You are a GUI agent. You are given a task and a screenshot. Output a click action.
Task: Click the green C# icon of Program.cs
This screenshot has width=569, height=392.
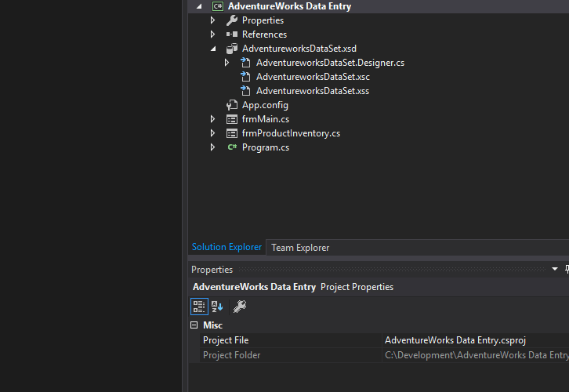pos(232,147)
